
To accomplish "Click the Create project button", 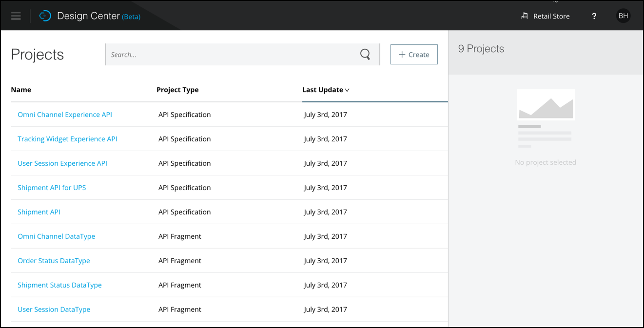I will (414, 55).
